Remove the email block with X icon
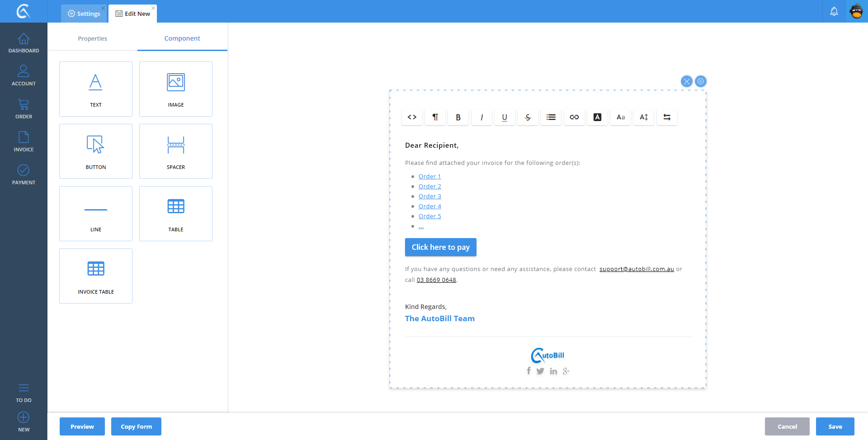Image resolution: width=868 pixels, height=440 pixels. [x=686, y=81]
